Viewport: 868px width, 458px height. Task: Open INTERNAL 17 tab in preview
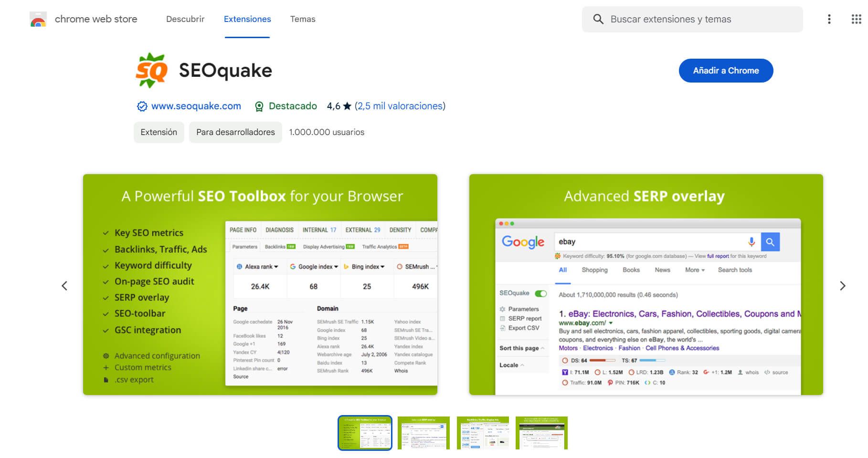319,230
